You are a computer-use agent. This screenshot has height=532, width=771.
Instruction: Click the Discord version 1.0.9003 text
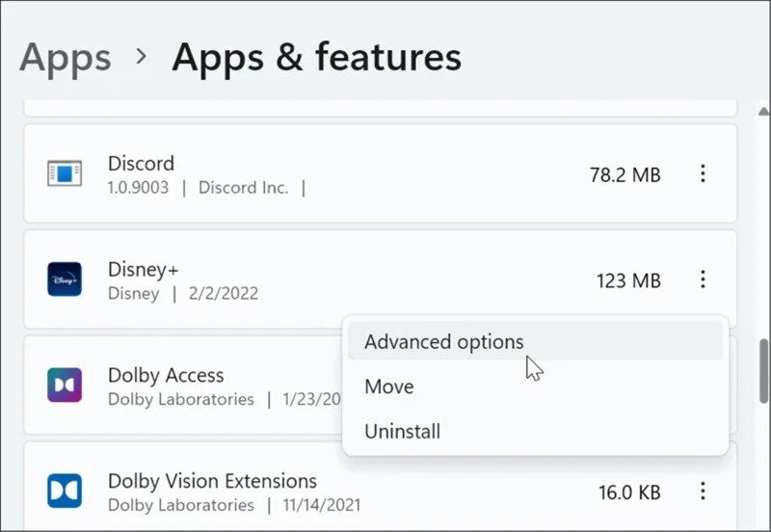(138, 187)
